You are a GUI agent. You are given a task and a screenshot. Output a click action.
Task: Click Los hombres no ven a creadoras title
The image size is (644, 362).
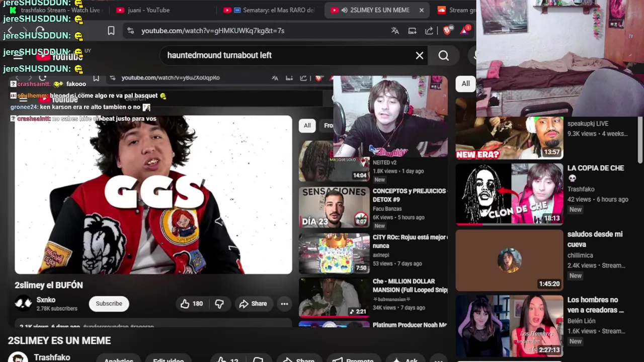pyautogui.click(x=596, y=305)
